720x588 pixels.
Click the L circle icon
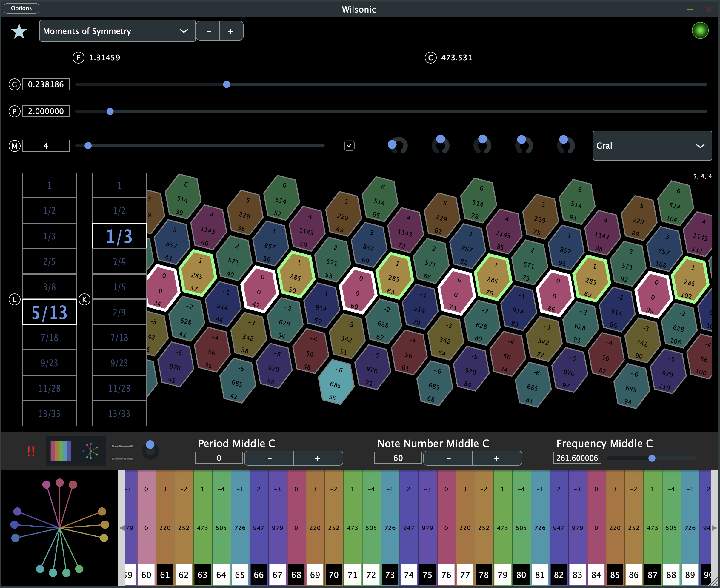pyautogui.click(x=15, y=299)
